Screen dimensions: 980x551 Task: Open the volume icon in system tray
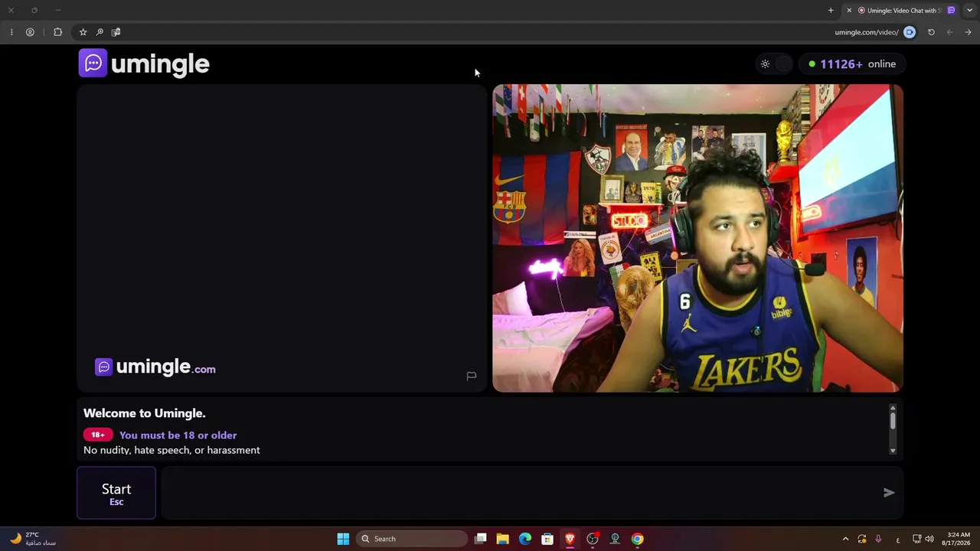point(929,539)
